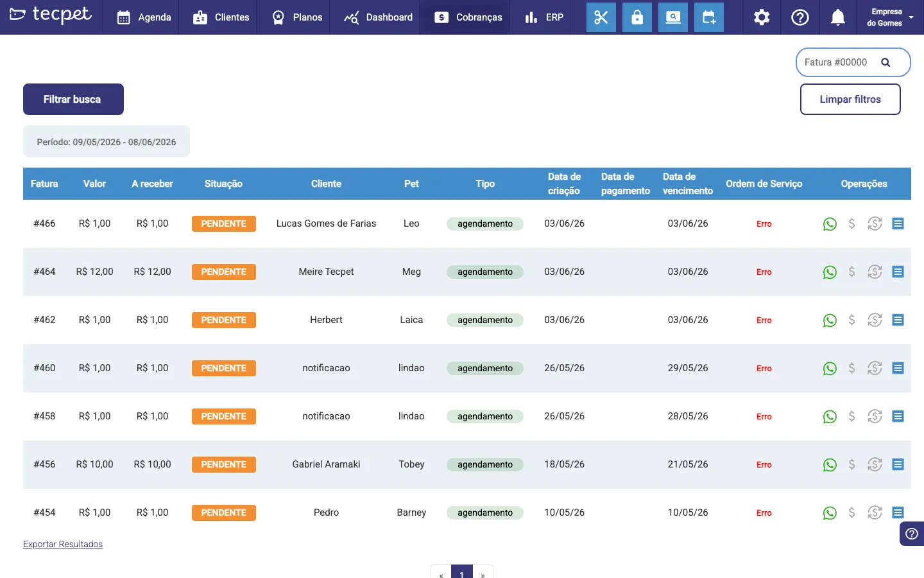Open the help question mark in top bar
The height and width of the screenshot is (578, 924).
800,17
